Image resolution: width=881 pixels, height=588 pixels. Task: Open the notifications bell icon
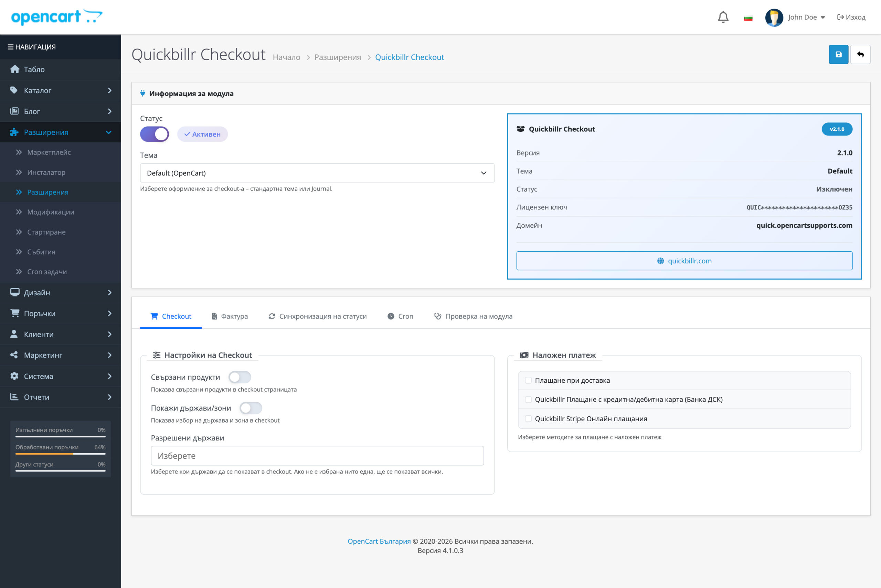point(723,17)
